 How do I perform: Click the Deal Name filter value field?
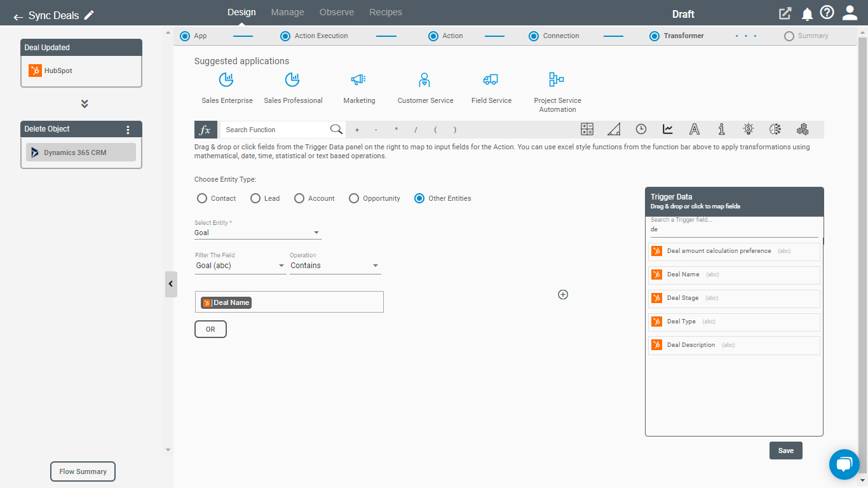point(289,302)
